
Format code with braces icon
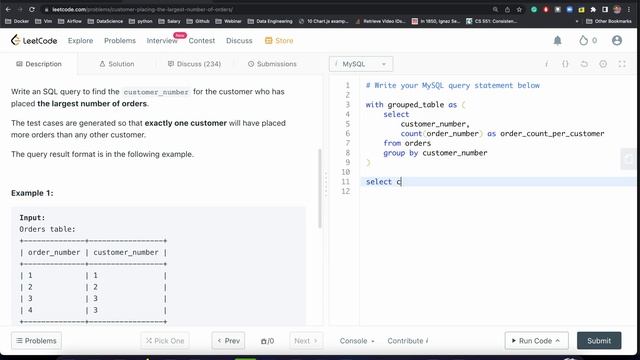coord(565,64)
